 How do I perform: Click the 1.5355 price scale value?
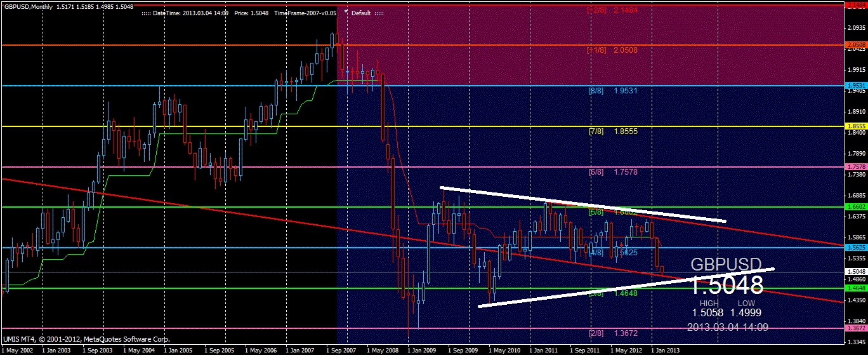click(x=857, y=258)
